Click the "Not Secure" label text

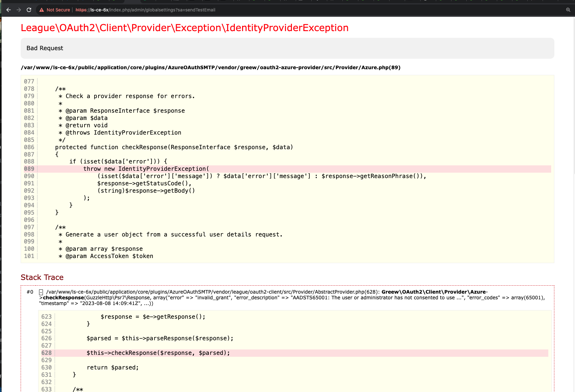click(58, 10)
